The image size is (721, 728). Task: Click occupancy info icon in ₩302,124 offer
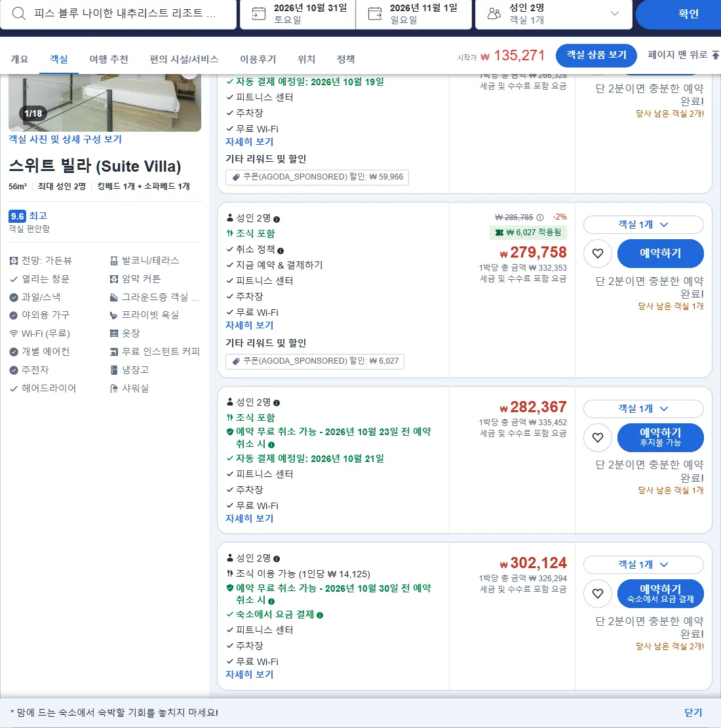pos(277,559)
